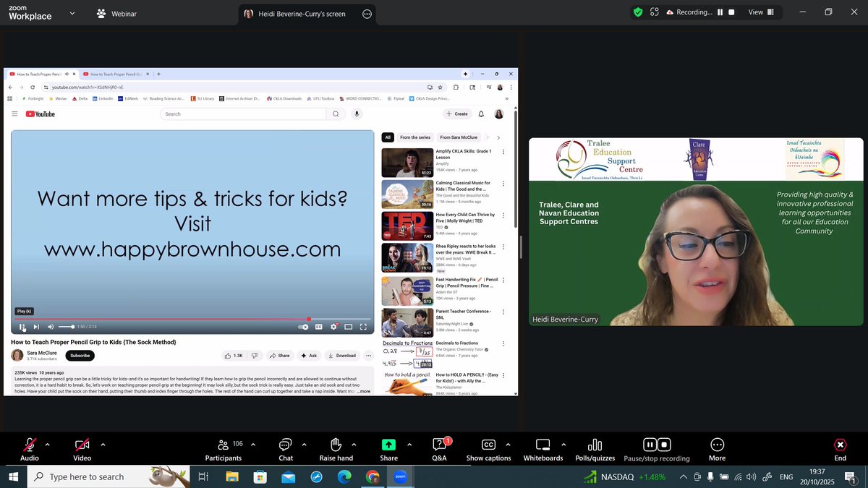The height and width of the screenshot is (488, 868).
Task: Open Zoom Polls/quizzes
Action: 595,449
